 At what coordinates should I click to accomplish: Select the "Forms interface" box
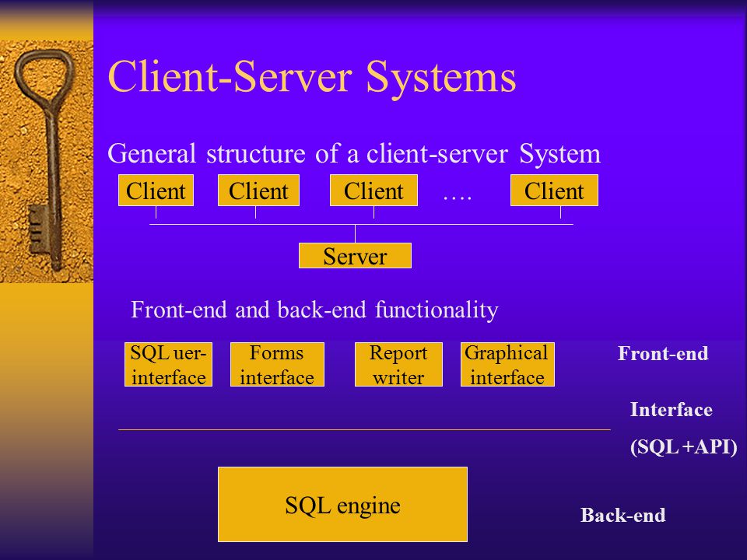click(277, 364)
